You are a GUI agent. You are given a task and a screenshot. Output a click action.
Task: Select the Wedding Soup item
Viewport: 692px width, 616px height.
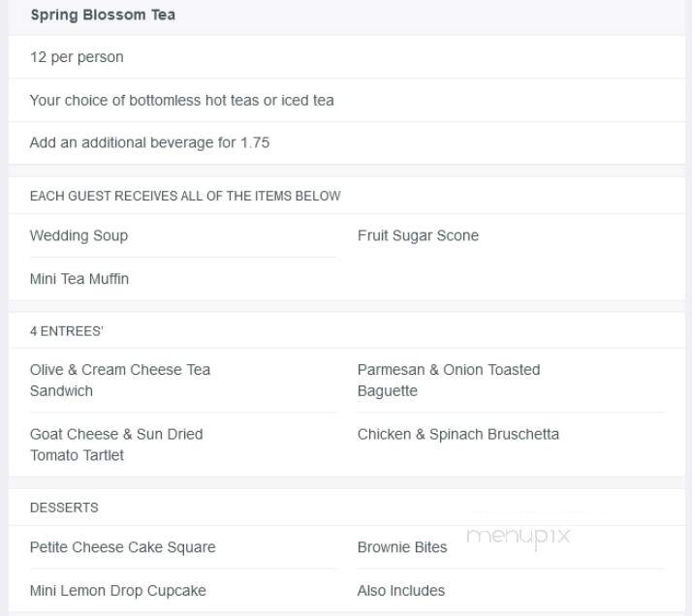pos(79,236)
